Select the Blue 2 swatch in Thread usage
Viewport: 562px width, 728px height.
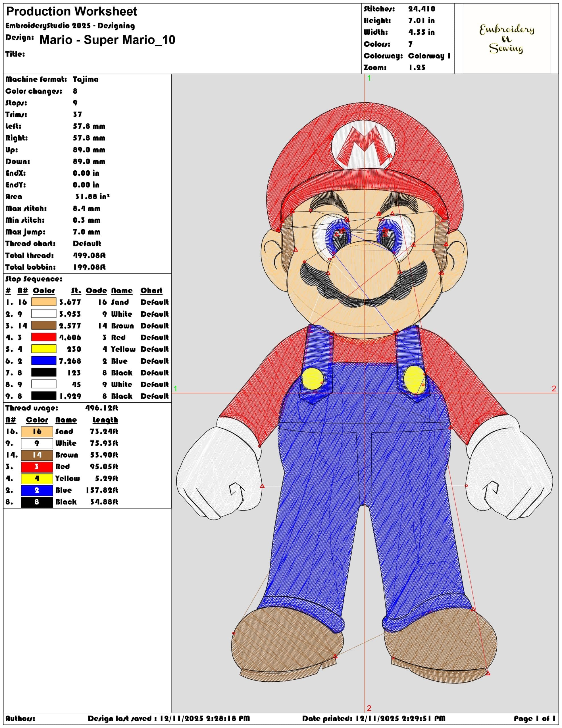37,490
